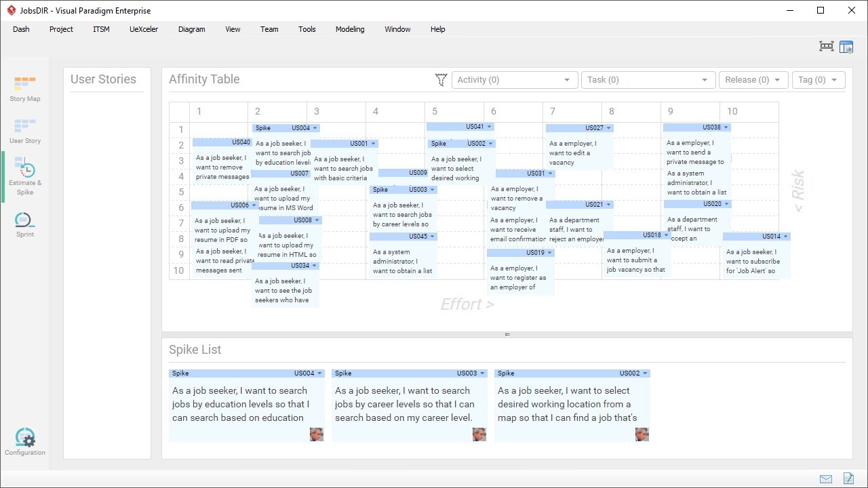Screen dimensions: 868x488
Task: Expand dropdown arrow on US038 card
Action: (x=726, y=127)
